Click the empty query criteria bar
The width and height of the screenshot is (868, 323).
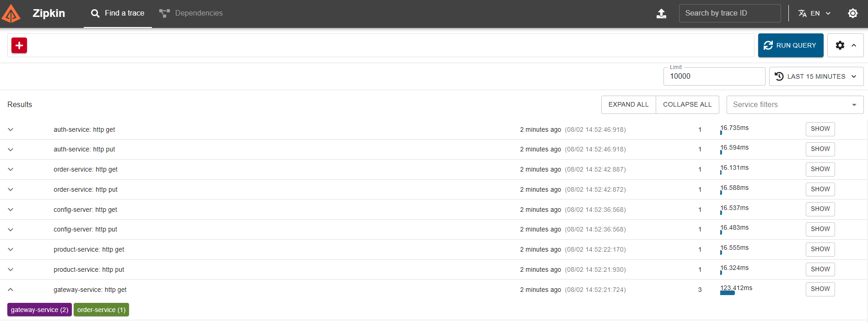pos(381,45)
